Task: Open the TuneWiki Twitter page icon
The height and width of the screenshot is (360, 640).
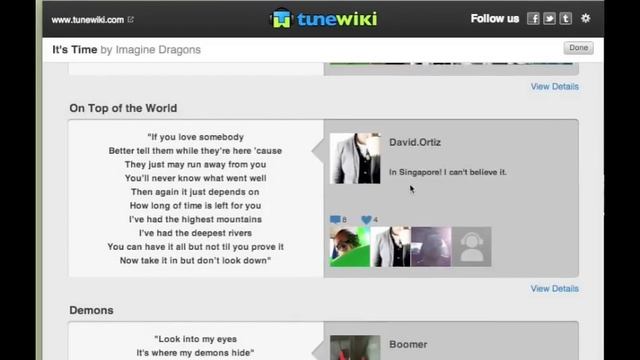Action: coord(549,19)
